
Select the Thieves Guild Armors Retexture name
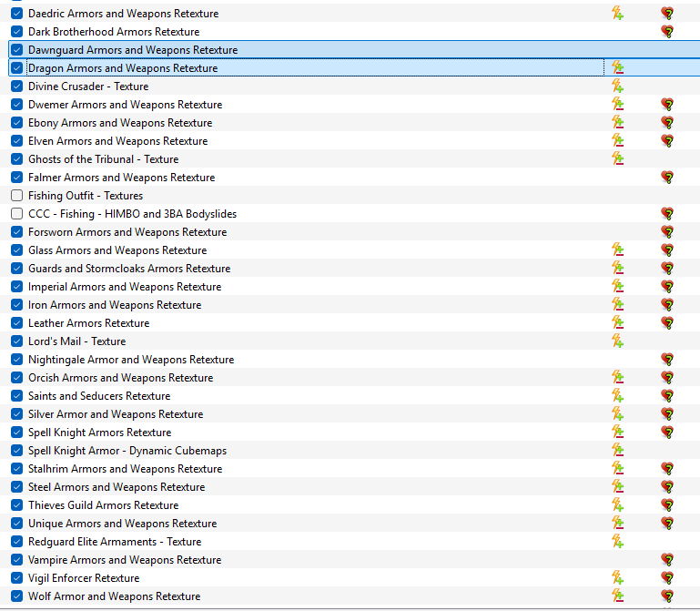(103, 505)
